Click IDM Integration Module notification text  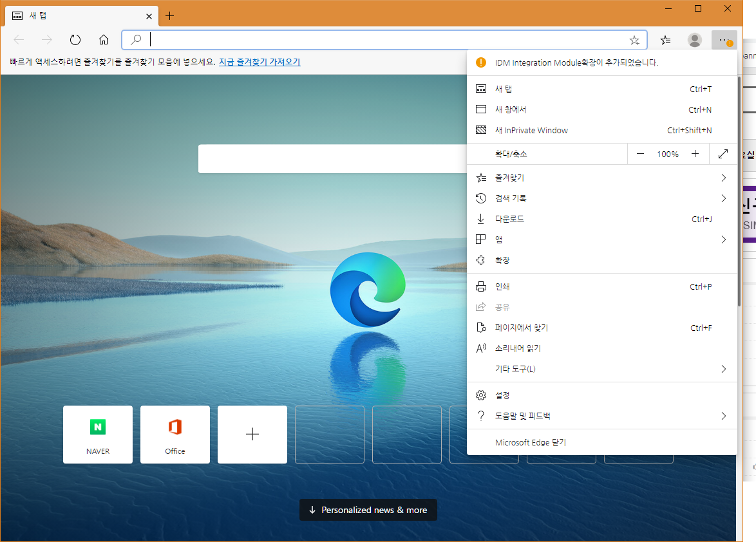(x=576, y=62)
